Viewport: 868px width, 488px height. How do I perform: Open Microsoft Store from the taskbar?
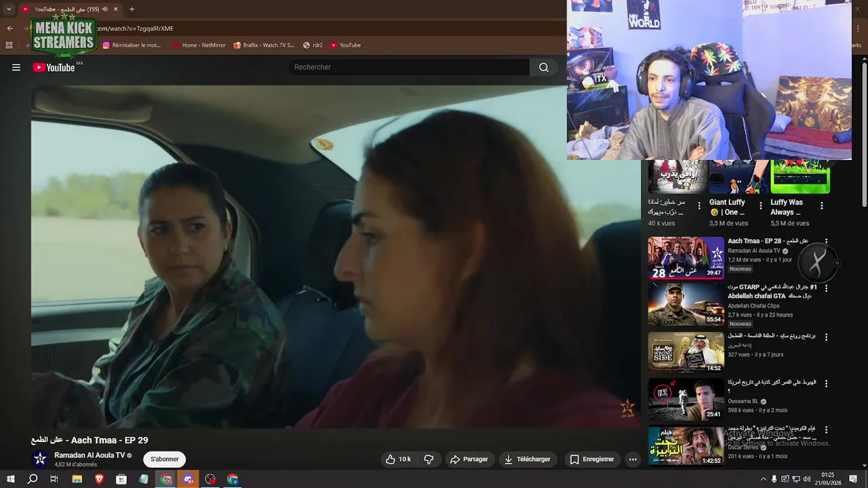pos(121,479)
